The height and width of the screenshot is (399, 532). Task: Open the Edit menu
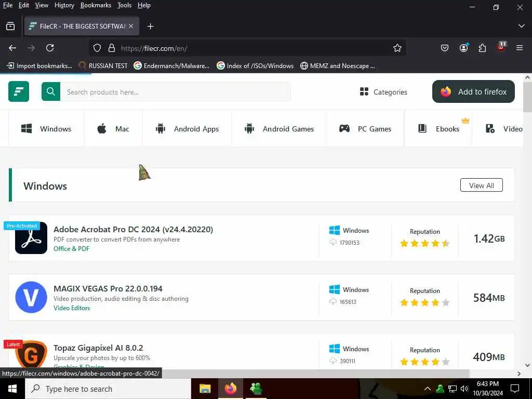[24, 5]
